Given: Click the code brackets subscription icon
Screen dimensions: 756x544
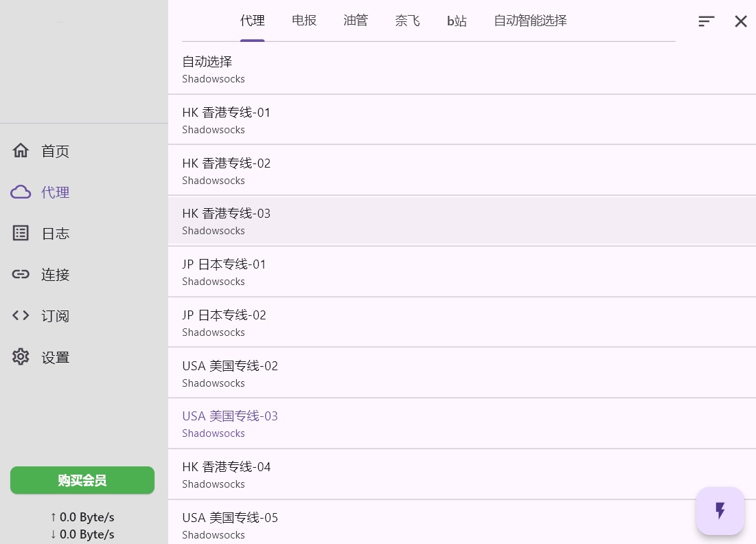Looking at the screenshot, I should pyautogui.click(x=21, y=316).
